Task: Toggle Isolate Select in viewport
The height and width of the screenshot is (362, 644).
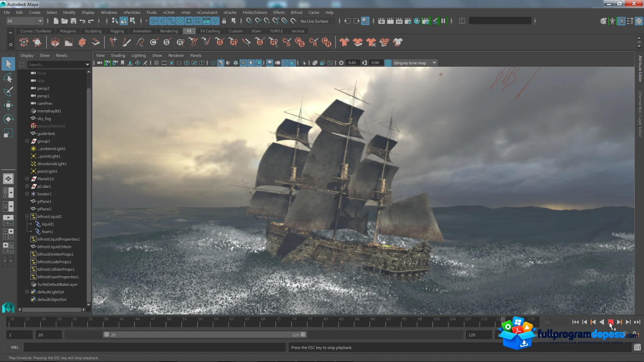Action: point(304,63)
